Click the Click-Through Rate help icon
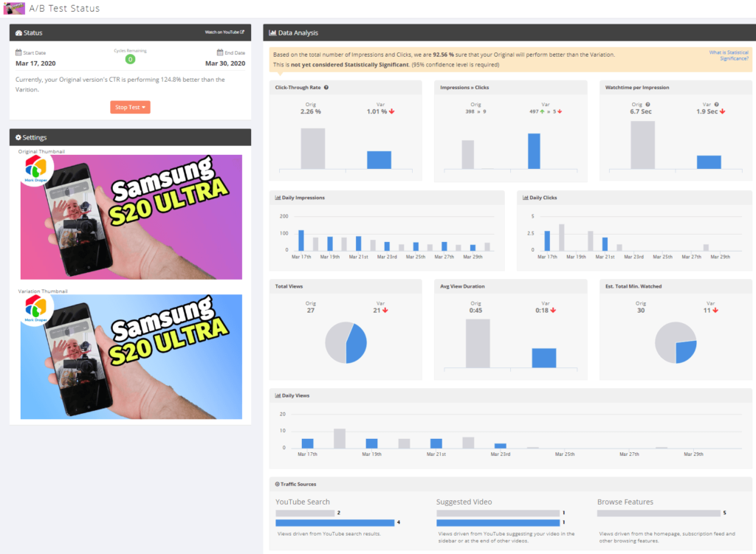Image resolution: width=756 pixels, height=554 pixels. [326, 87]
